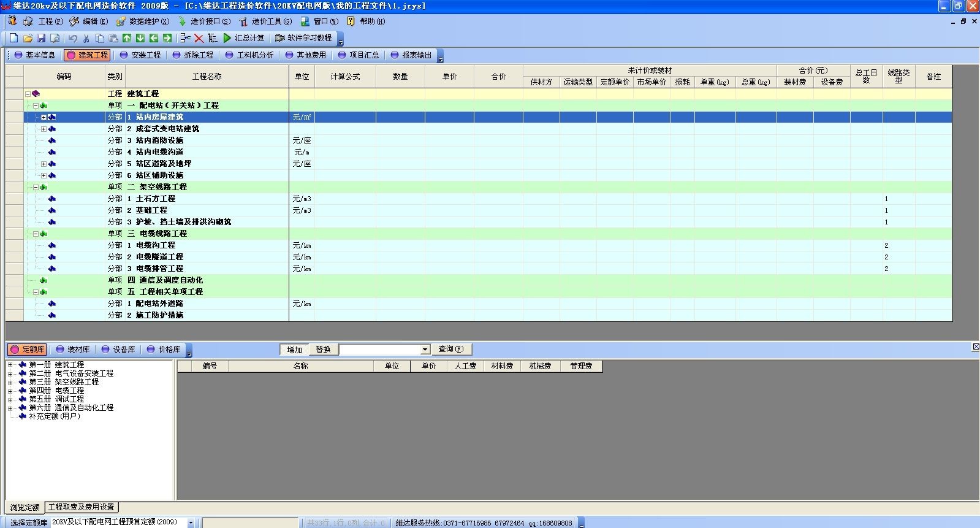Switch to the 设备库 tab
Image resolution: width=980 pixels, height=528 pixels.
118,350
